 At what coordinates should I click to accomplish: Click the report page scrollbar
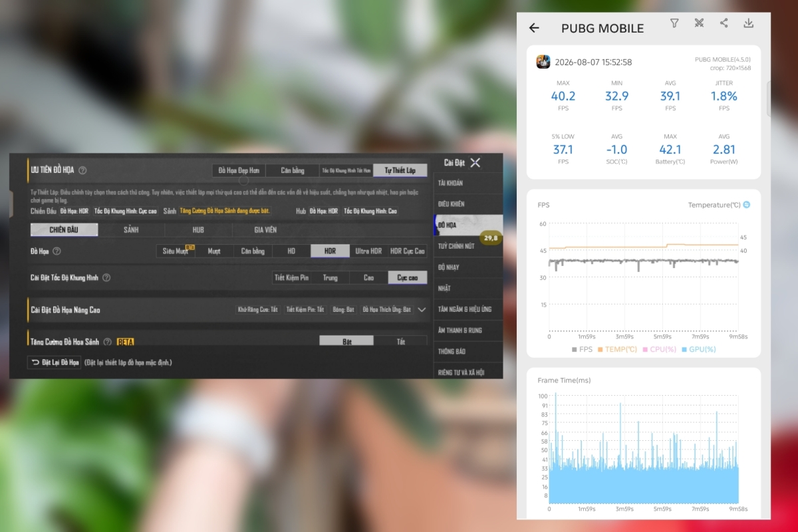pyautogui.click(x=769, y=98)
